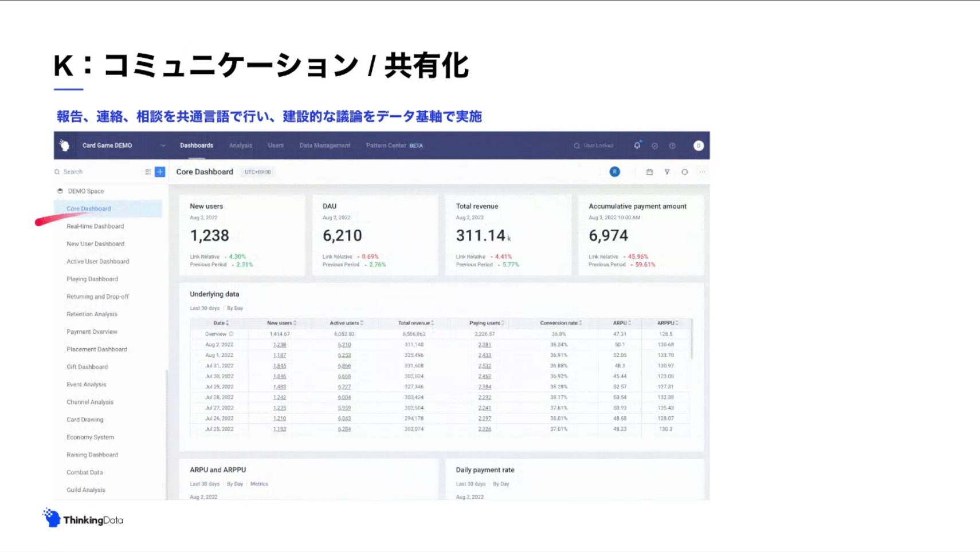
Task: Expand the Card Game DEMO project dropdown
Action: coord(163,145)
